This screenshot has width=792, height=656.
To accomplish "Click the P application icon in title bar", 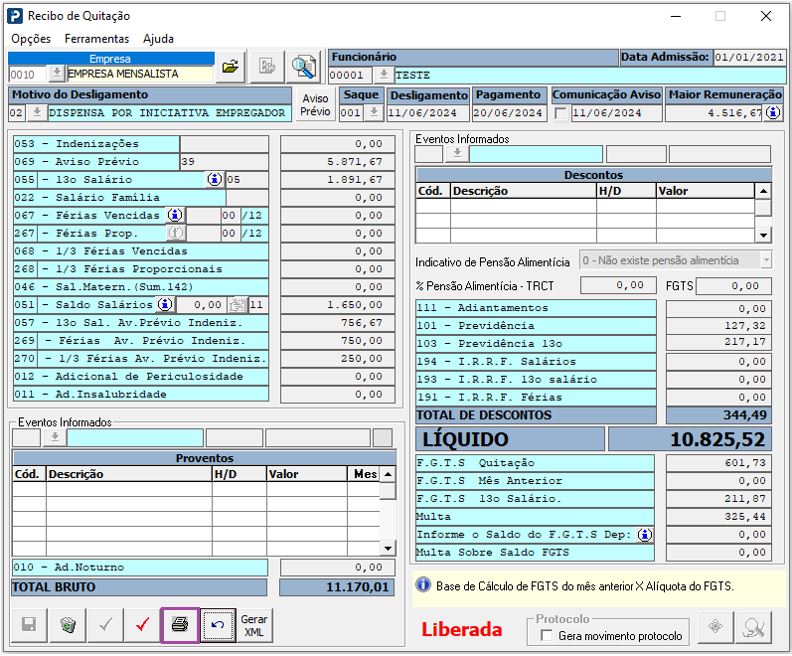I will pos(15,16).
